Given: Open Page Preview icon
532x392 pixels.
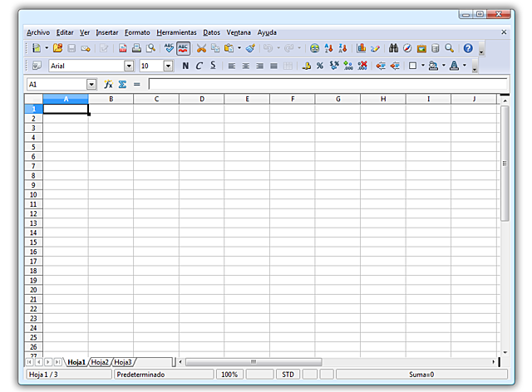Looking at the screenshot, I should point(150,48).
